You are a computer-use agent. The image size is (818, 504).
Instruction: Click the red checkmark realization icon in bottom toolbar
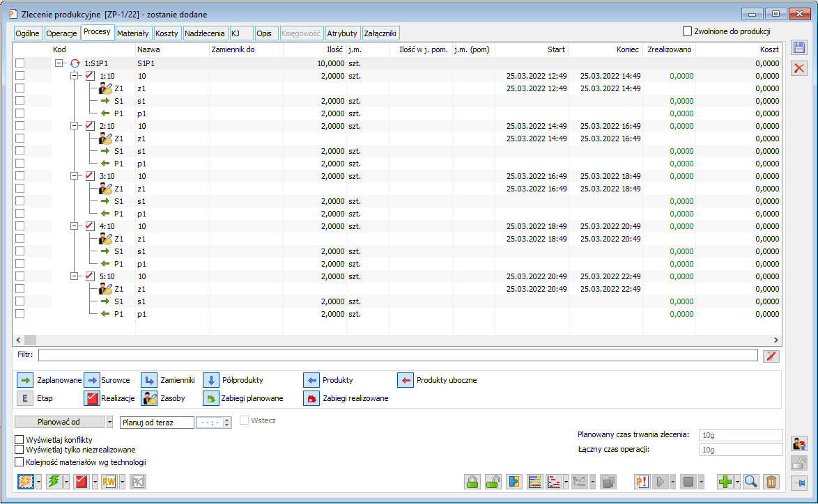pyautogui.click(x=82, y=482)
